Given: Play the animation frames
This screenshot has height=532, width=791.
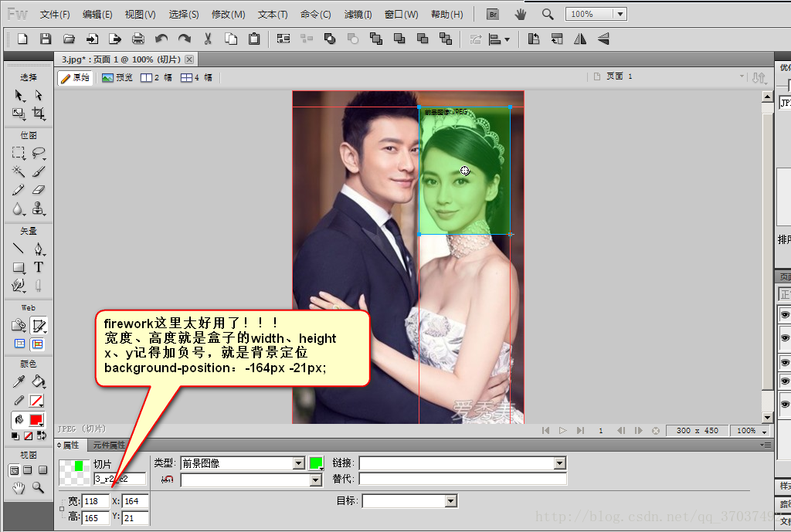Looking at the screenshot, I should click(x=562, y=431).
